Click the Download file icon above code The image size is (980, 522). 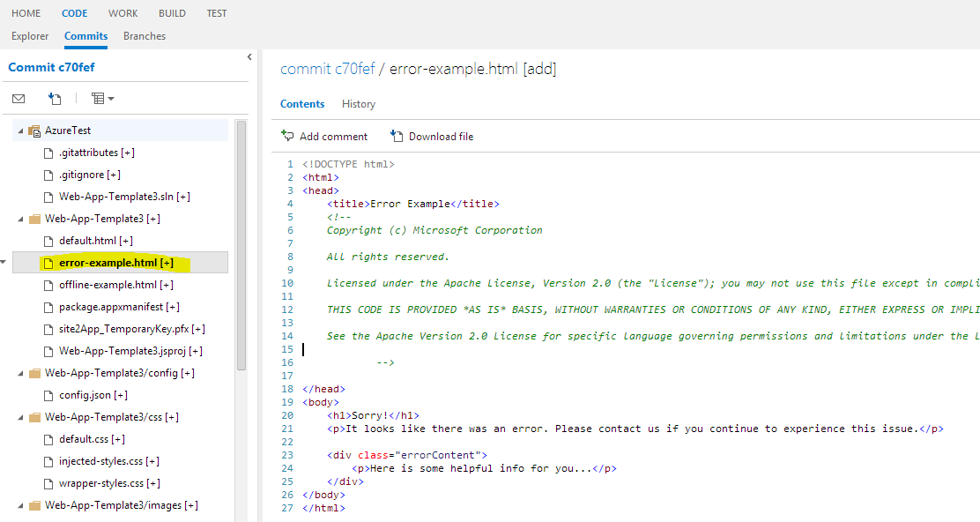pos(397,136)
